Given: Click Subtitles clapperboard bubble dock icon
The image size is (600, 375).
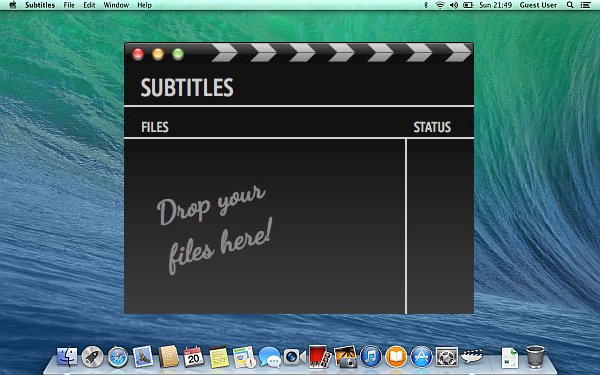Looking at the screenshot, I should pos(472,356).
